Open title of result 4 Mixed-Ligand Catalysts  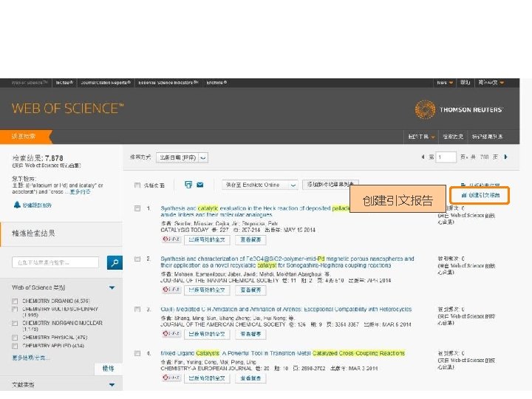pyautogui.click(x=282, y=353)
